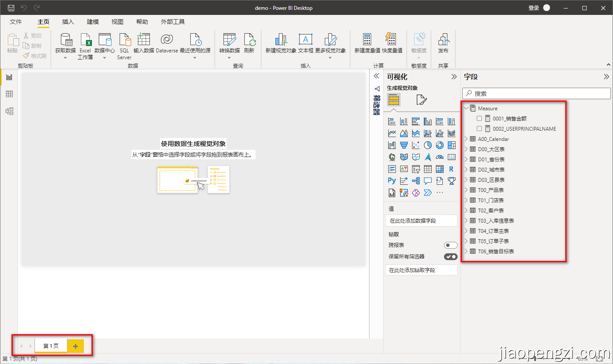
Task: Collapse the Measure table node
Action: pos(466,108)
